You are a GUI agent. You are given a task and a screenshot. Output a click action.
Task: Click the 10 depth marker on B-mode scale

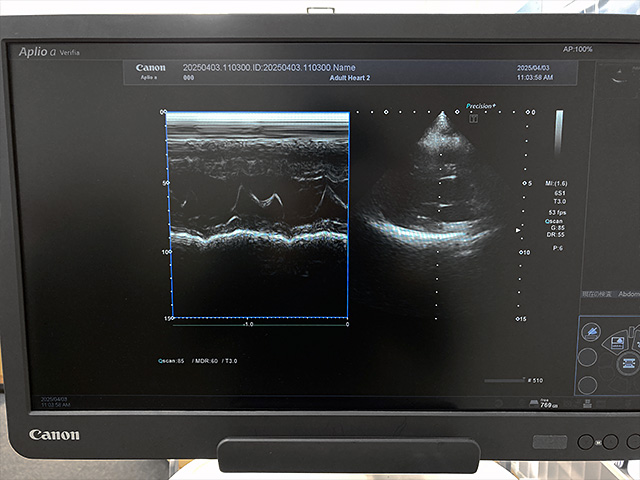(x=524, y=252)
